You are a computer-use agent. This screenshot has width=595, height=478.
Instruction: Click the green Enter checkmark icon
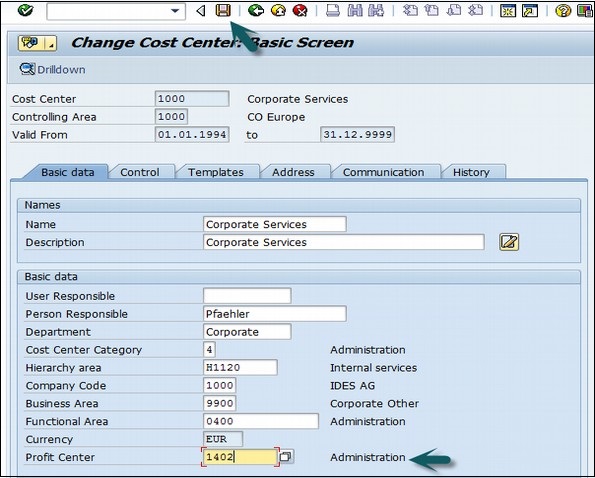25,10
